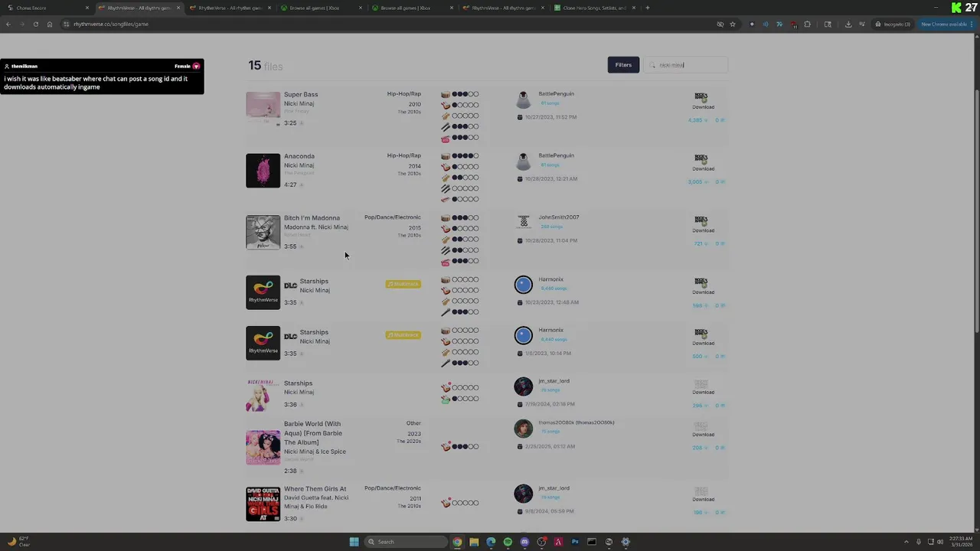Open BattlePenguin avatar on Anaconda row
Image resolution: width=980 pixels, height=551 pixels.
523,162
